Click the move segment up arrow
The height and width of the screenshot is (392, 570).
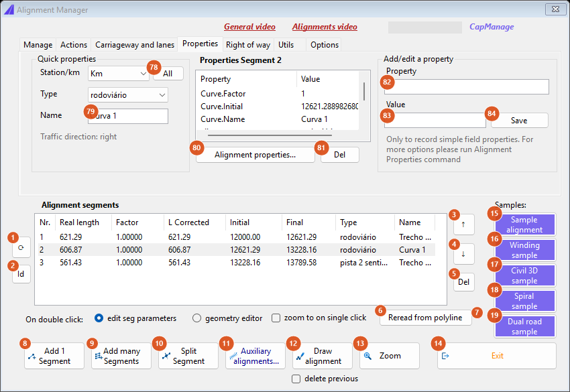coord(463,224)
